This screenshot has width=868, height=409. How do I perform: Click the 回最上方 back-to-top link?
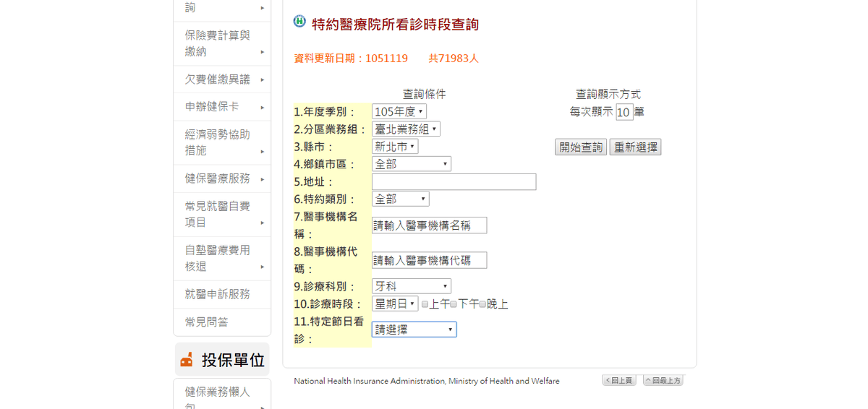point(663,380)
